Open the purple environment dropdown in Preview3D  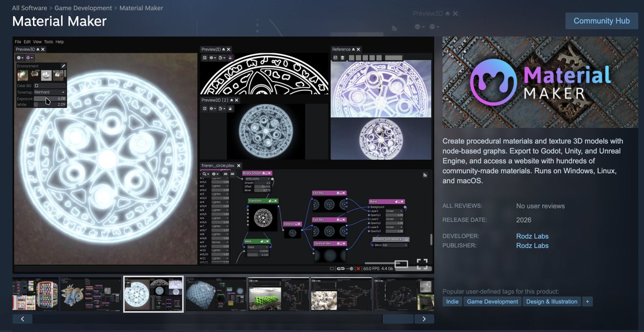click(30, 57)
